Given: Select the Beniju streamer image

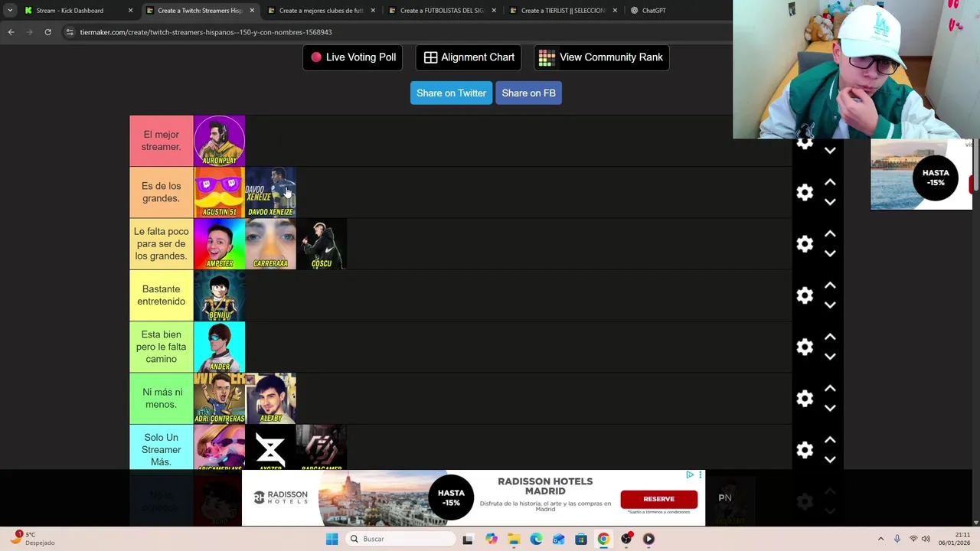Looking at the screenshot, I should [219, 295].
